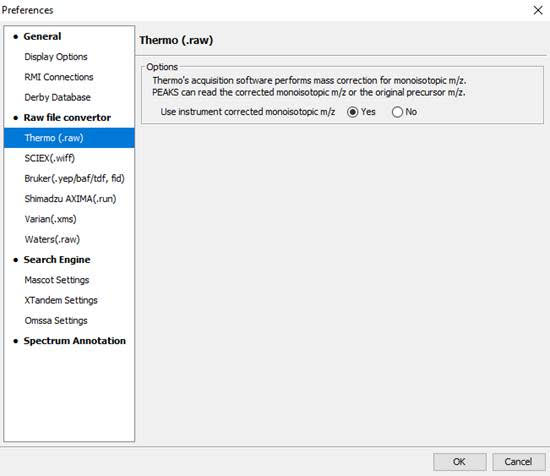
Task: Select the Yes radio button
Action: click(x=352, y=112)
